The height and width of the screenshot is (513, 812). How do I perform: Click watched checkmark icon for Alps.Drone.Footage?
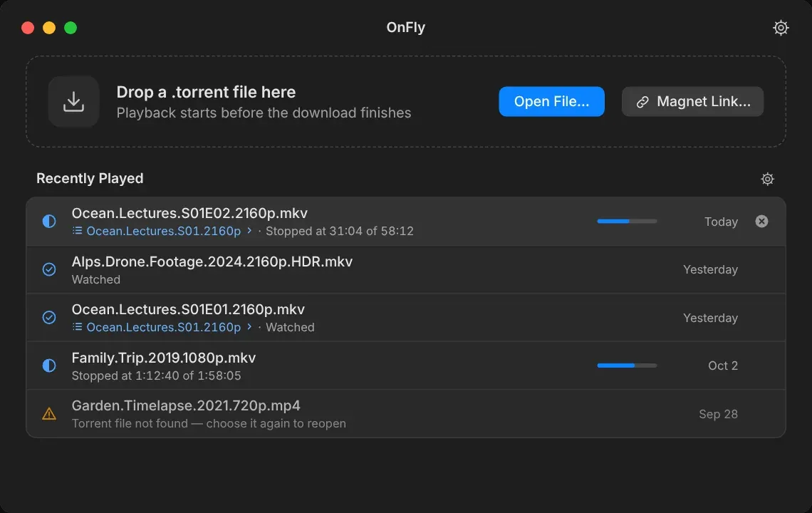(49, 269)
